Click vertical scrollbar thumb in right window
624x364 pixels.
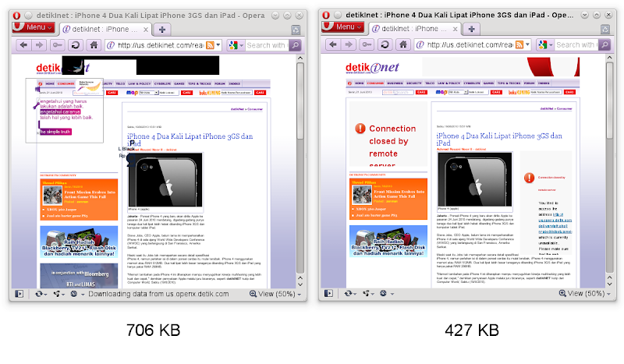[x=610, y=101]
